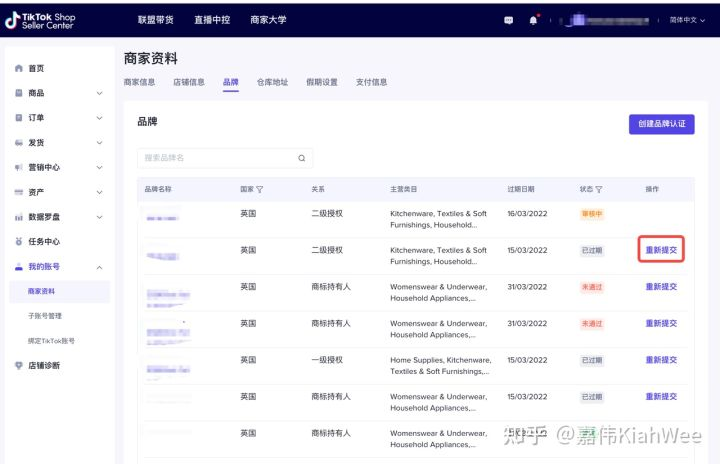The image size is (720, 464).
Task: Click the 创建品牌认证 button
Action: coord(661,124)
